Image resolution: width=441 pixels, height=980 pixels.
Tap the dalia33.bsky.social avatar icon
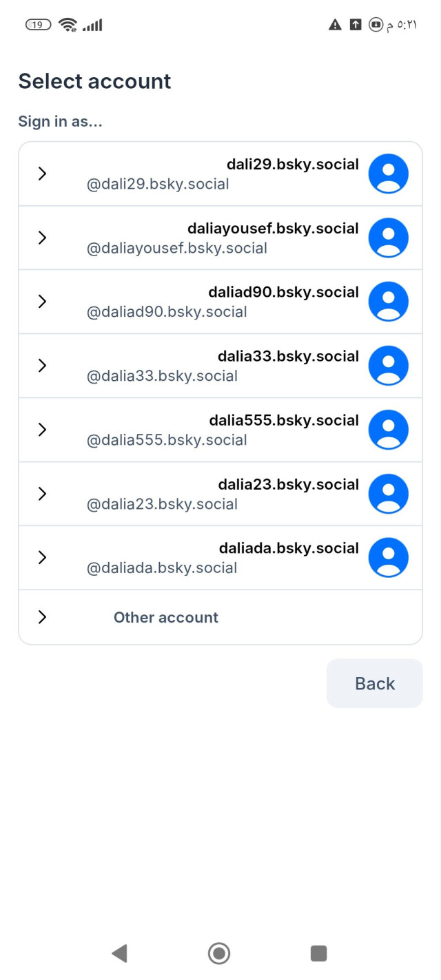point(389,366)
